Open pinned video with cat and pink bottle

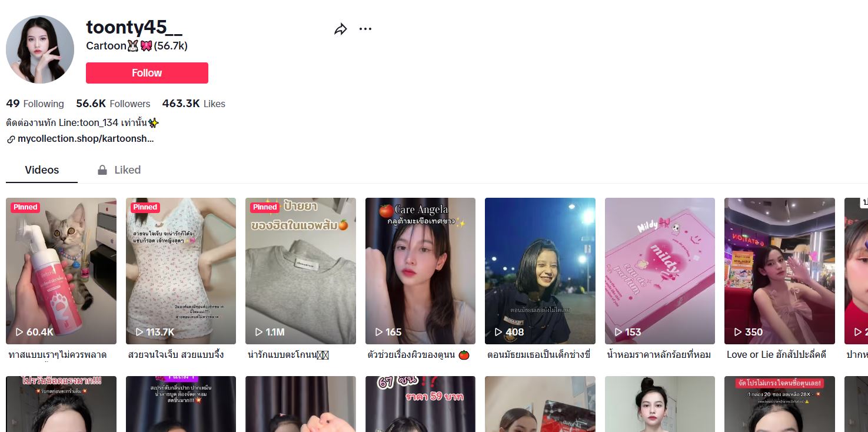pos(61,271)
